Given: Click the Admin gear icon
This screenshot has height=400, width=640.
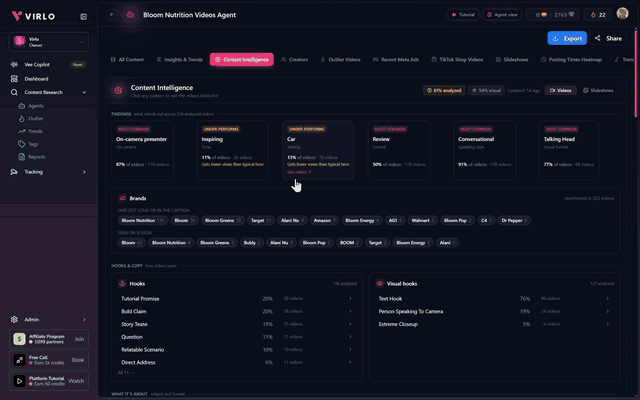Looking at the screenshot, I should click(14, 320).
